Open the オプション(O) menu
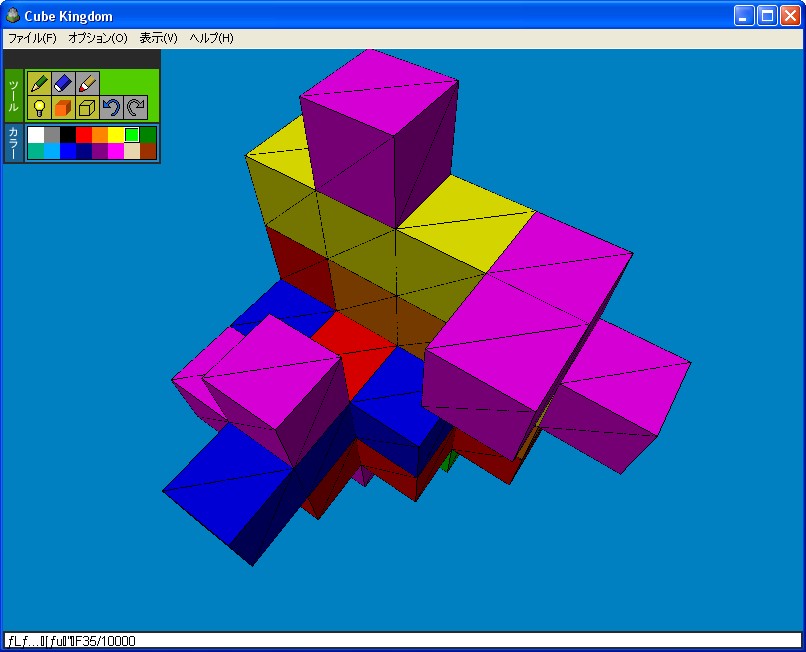806x652 pixels. click(x=98, y=38)
